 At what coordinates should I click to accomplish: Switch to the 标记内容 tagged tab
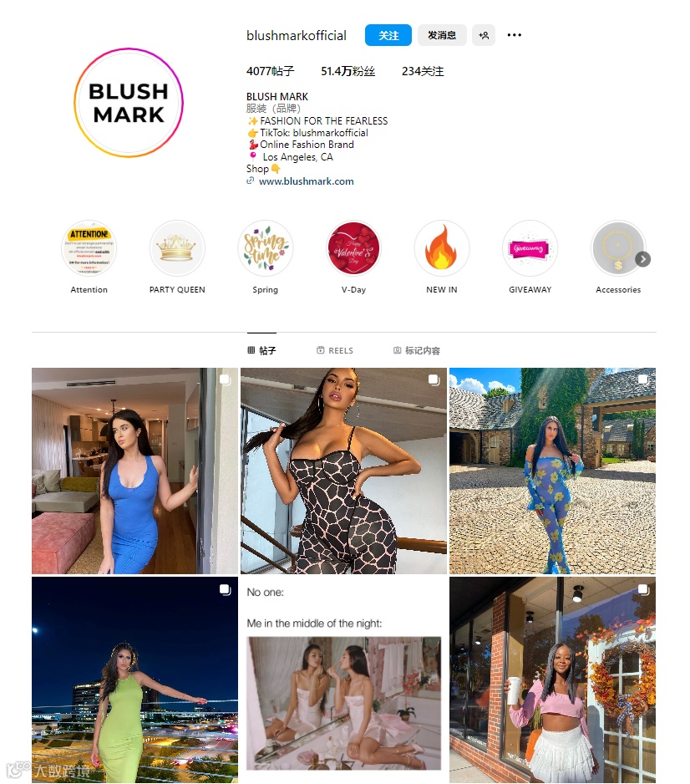coord(417,350)
